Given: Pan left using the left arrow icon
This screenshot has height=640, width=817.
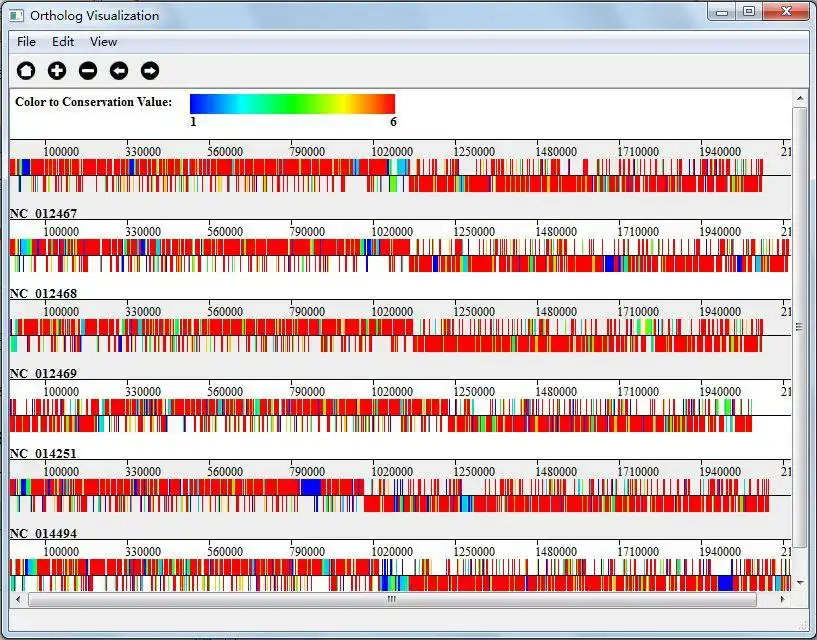Looking at the screenshot, I should [119, 70].
